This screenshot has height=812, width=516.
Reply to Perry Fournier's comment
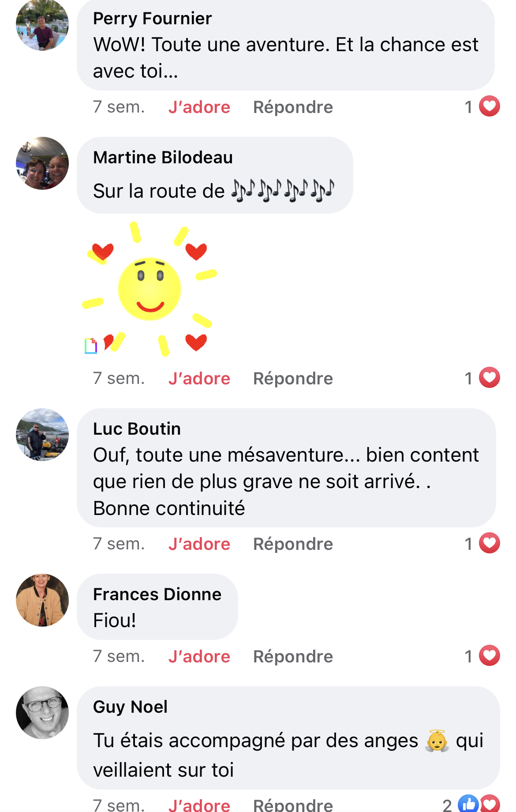point(293,107)
